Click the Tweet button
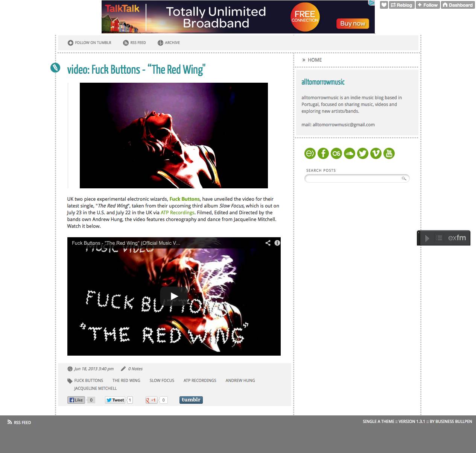This screenshot has height=453, width=476. (x=115, y=400)
